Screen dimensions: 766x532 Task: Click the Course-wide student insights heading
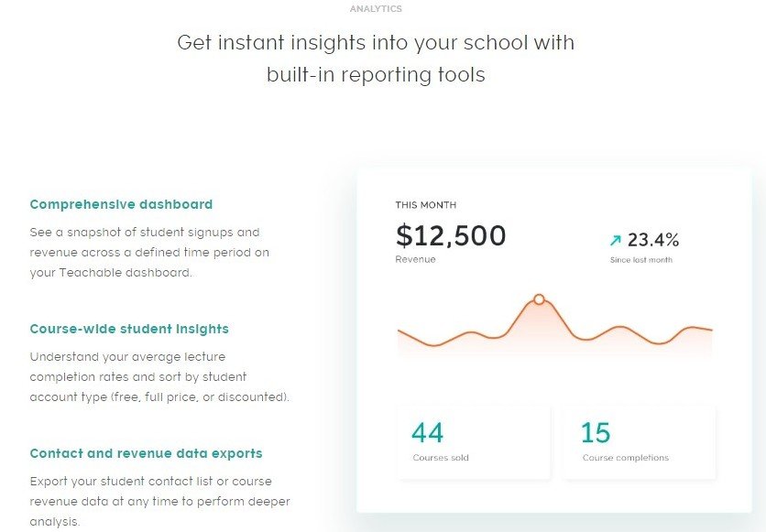click(x=129, y=329)
